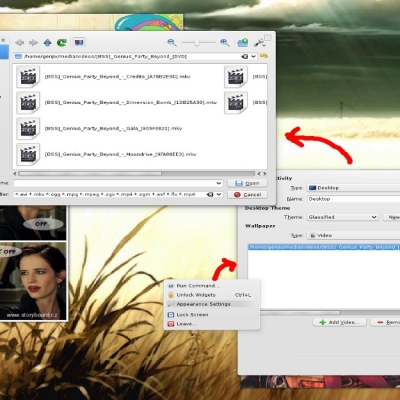Open Appearance Settings from the context menu
Screen dimensions: 400x400
pos(213,304)
